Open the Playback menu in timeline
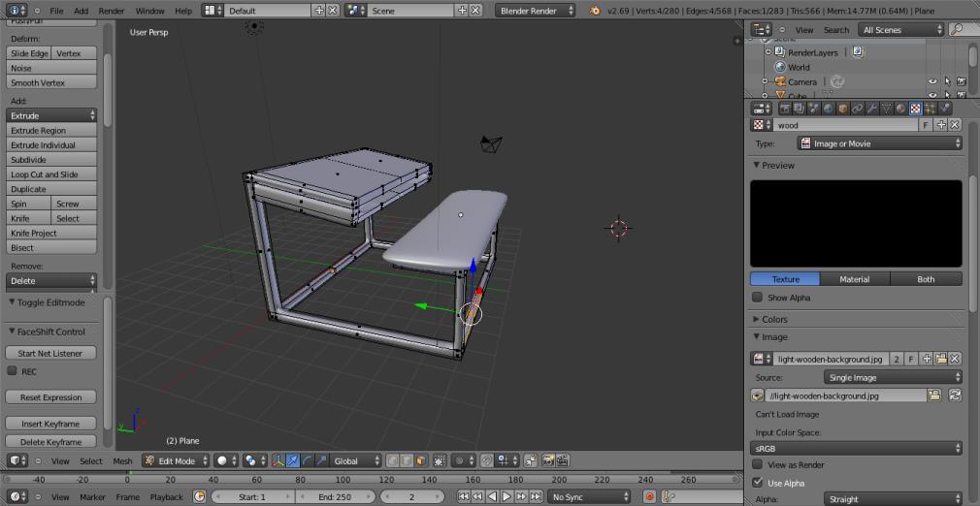980x506 pixels. pos(166,496)
